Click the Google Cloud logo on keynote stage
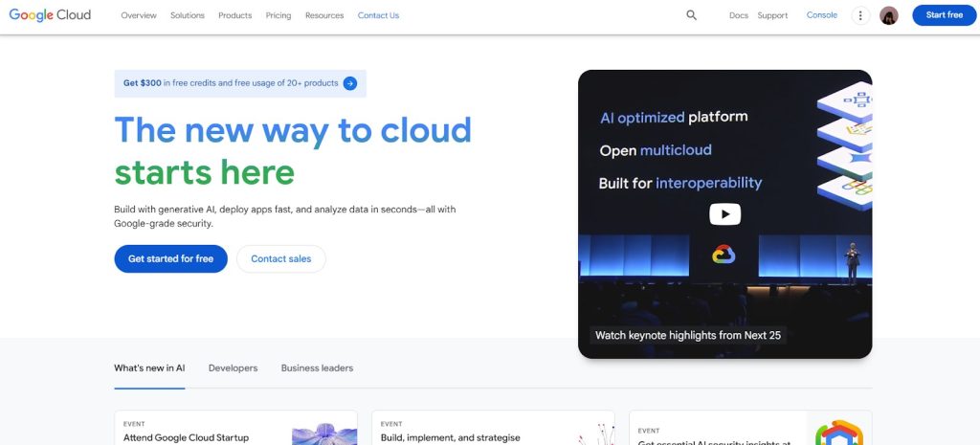The width and height of the screenshot is (980, 445). 724,255
